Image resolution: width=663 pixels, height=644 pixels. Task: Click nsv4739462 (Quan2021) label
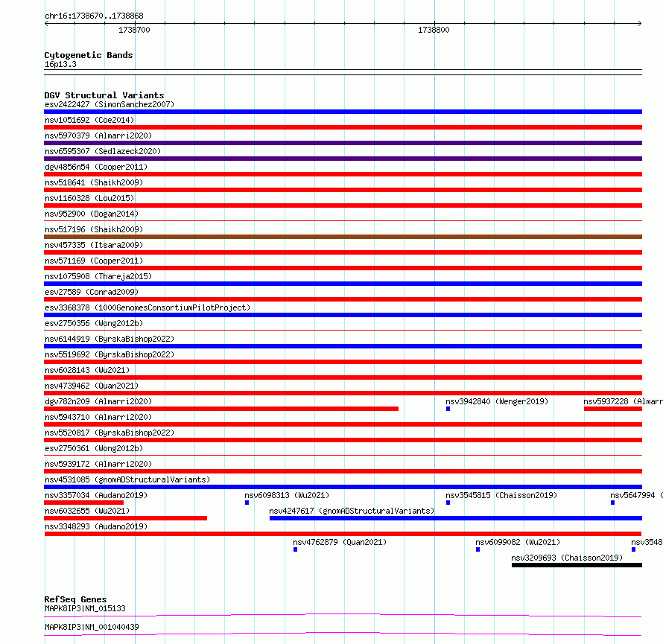click(92, 386)
